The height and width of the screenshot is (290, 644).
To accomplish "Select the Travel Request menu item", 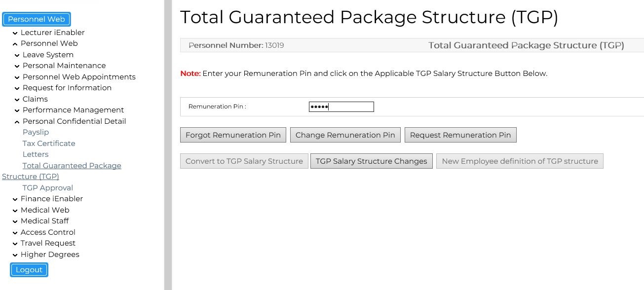I will point(48,243).
